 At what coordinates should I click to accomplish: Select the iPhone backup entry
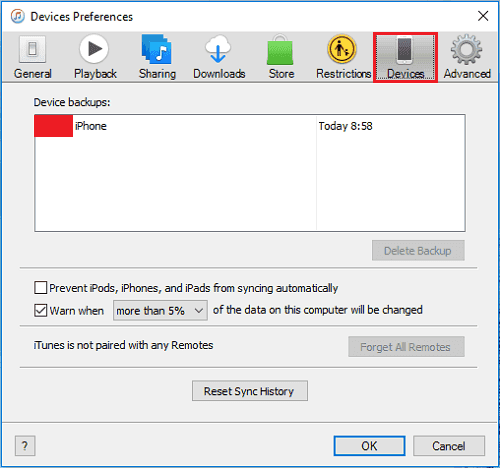click(250, 126)
